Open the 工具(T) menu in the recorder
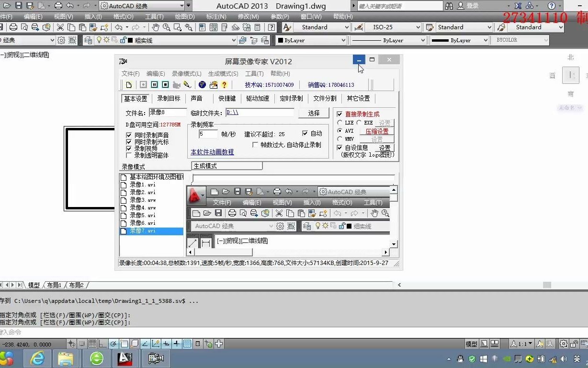Viewport: 588px width, 368px height. coord(254,73)
